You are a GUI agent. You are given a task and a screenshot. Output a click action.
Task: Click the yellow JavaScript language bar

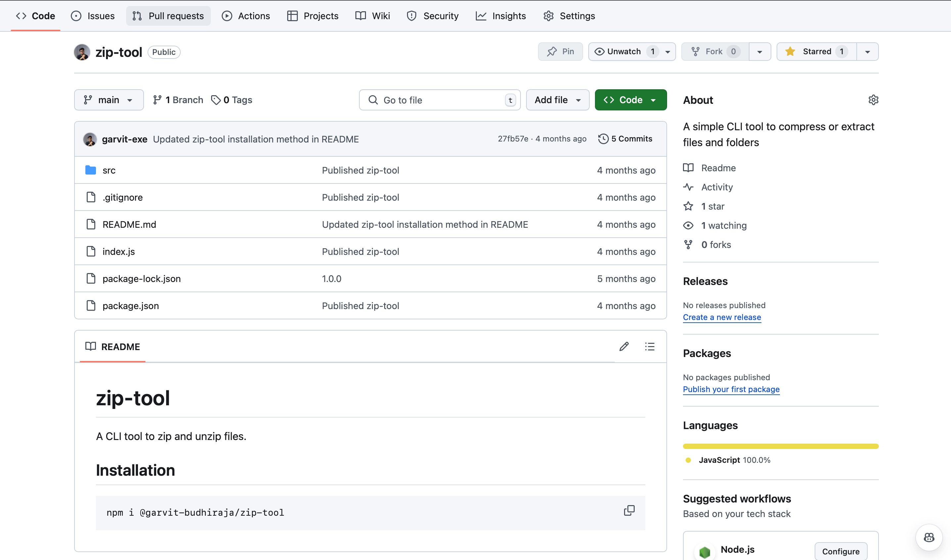780,446
